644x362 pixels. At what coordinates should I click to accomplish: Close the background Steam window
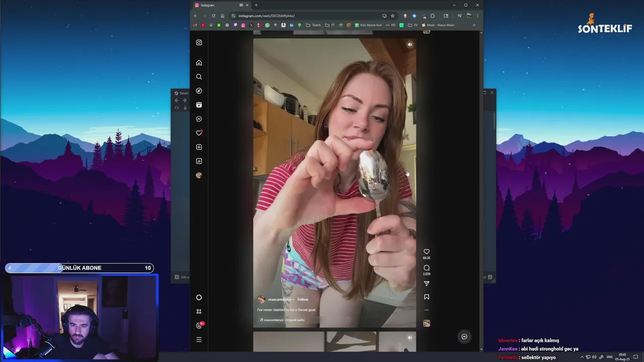pos(492,93)
